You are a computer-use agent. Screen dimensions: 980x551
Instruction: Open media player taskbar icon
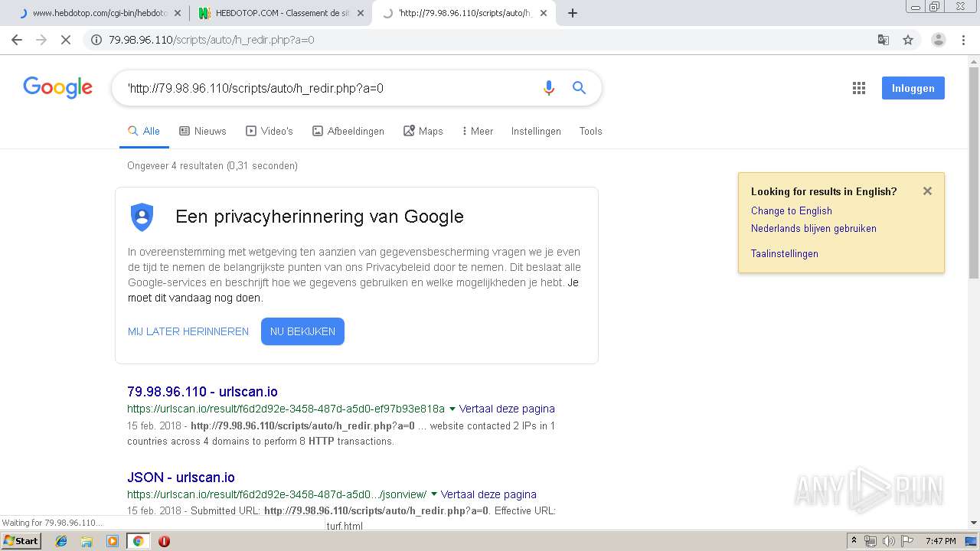(x=112, y=541)
